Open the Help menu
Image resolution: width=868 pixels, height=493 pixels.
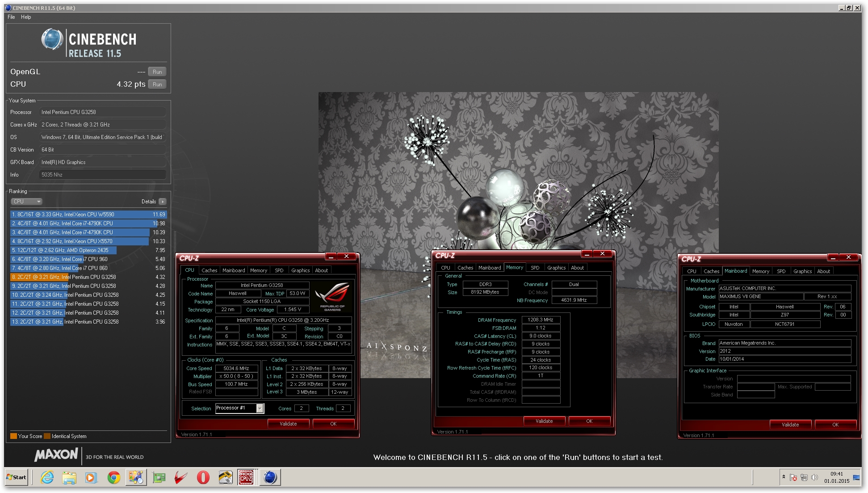[x=26, y=17]
